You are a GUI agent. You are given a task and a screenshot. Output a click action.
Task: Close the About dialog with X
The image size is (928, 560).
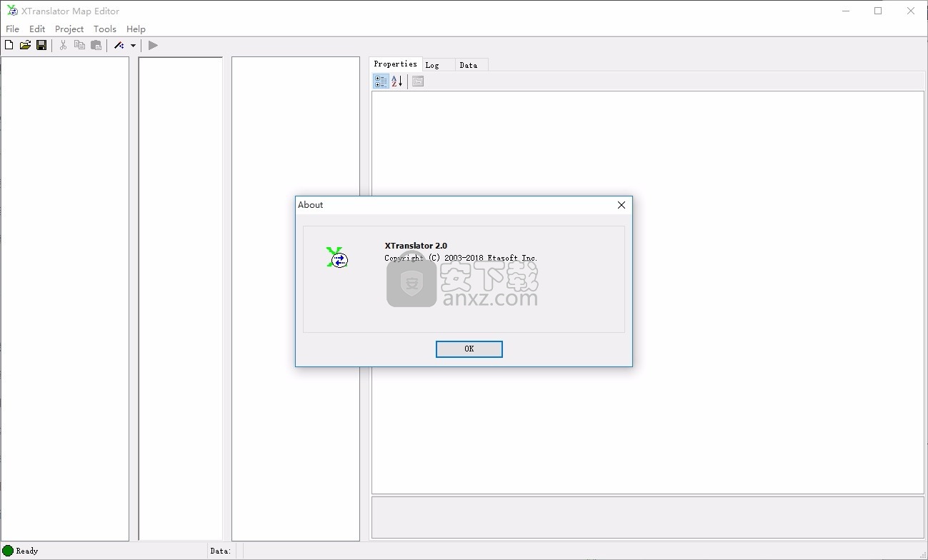(621, 205)
